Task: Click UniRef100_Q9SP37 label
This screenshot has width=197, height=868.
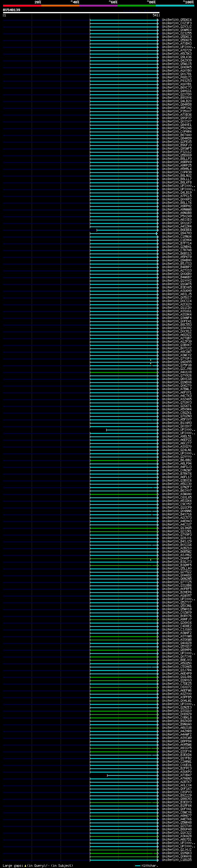Action: pyautogui.click(x=177, y=118)
